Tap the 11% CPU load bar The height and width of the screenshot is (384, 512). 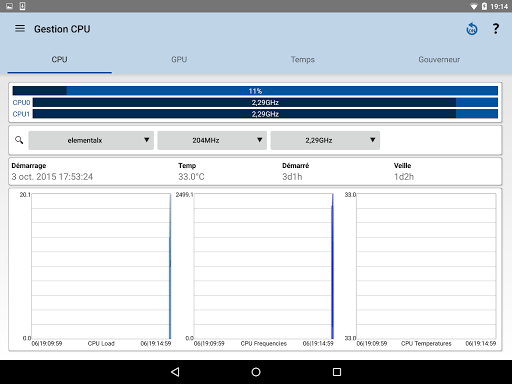pyautogui.click(x=255, y=91)
